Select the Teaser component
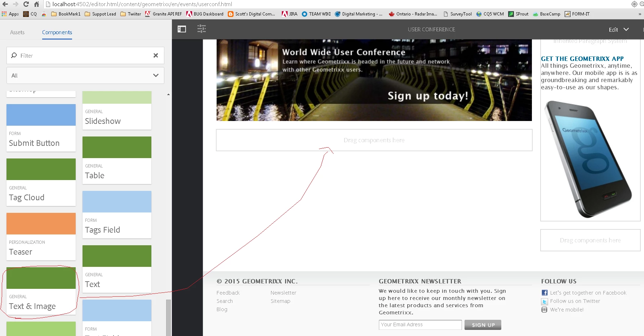 click(41, 237)
